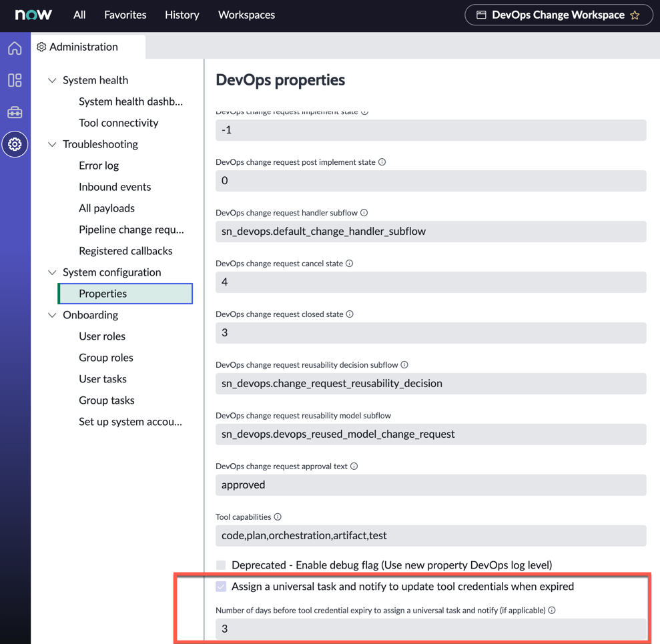Image resolution: width=660 pixels, height=644 pixels.
Task: Click approval text field 'approved'
Action: (430, 485)
